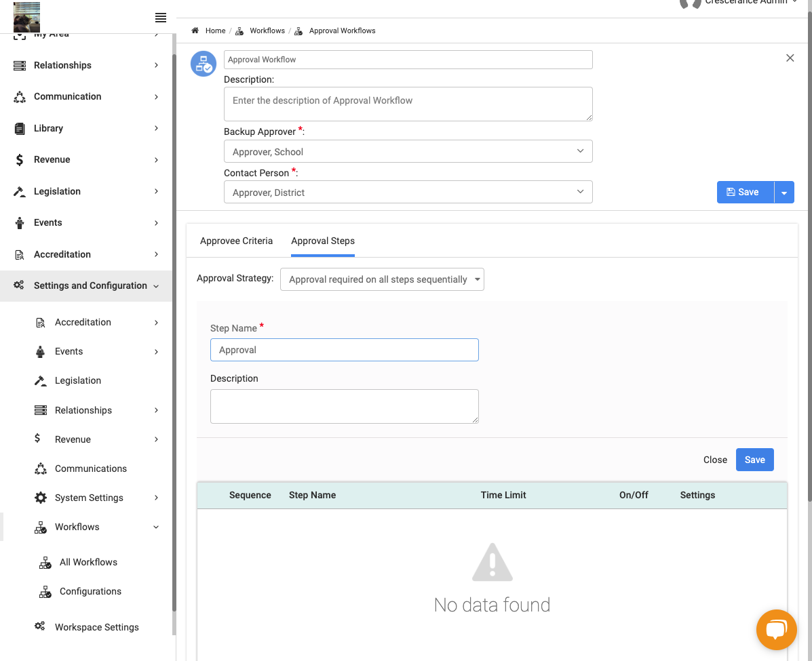
Task: Click the floppy disk icon on Save
Action: pyautogui.click(x=731, y=192)
